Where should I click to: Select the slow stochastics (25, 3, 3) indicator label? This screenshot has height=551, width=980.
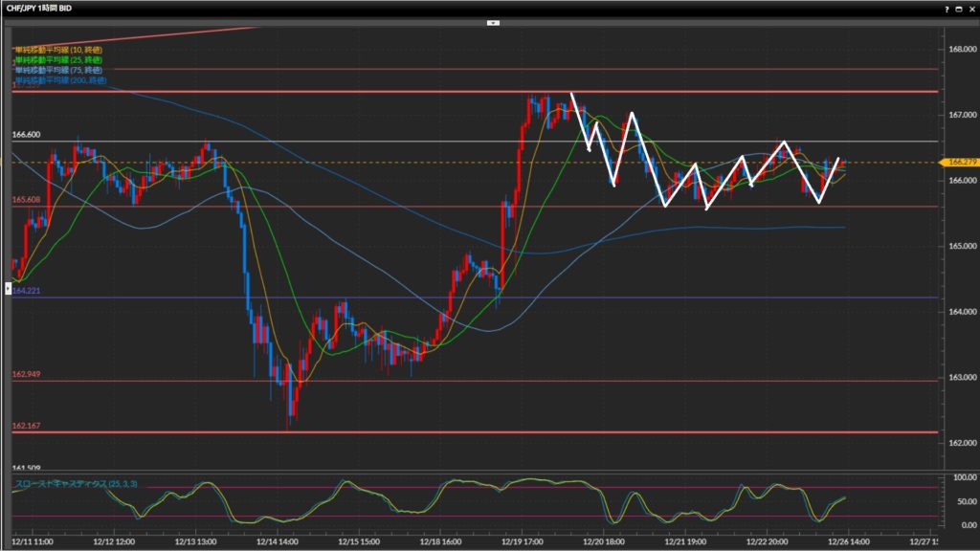tap(76, 483)
